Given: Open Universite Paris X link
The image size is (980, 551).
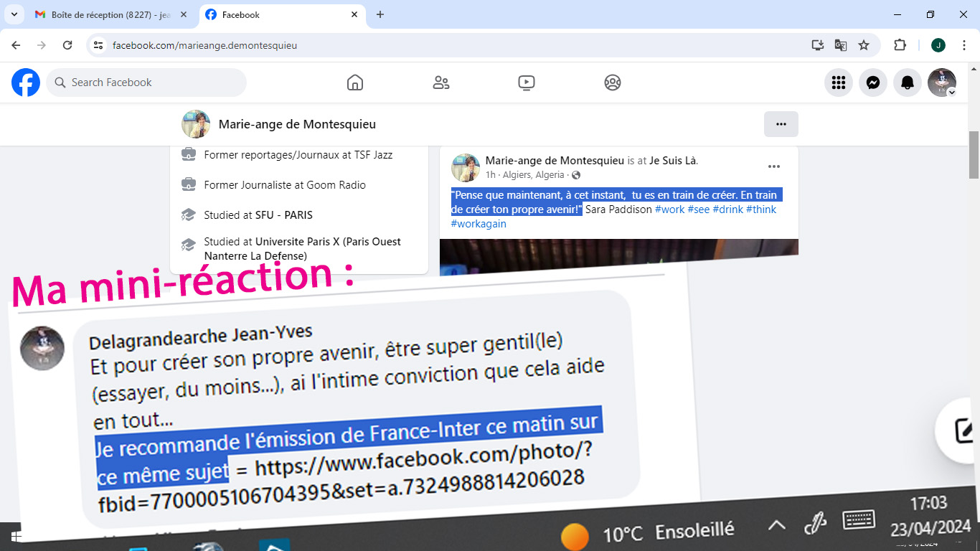Looking at the screenshot, I should coord(303,249).
